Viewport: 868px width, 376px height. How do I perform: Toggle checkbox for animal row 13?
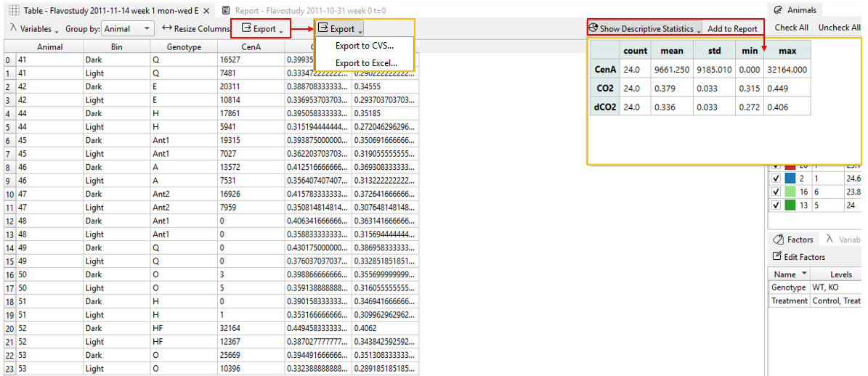(x=776, y=205)
